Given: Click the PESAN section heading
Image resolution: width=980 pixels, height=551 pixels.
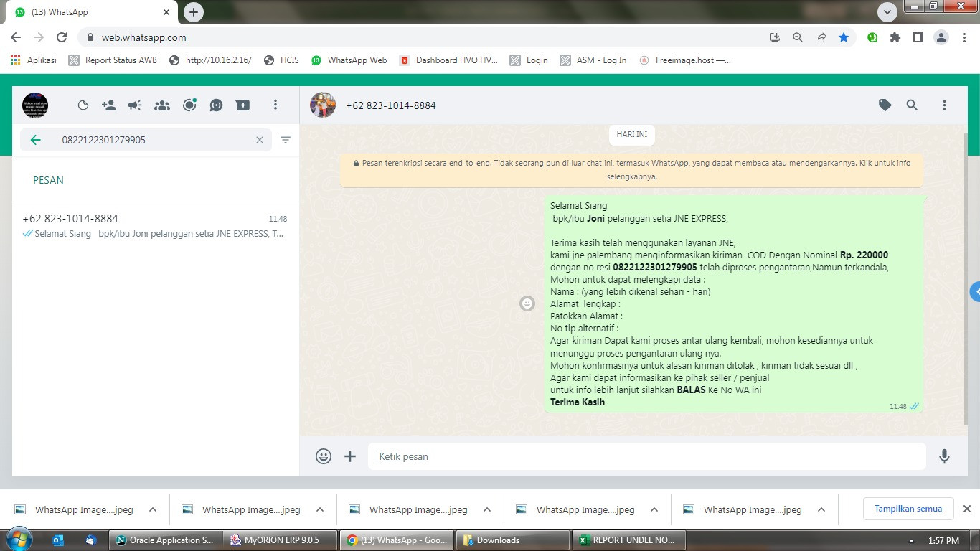Looking at the screenshot, I should click(48, 180).
